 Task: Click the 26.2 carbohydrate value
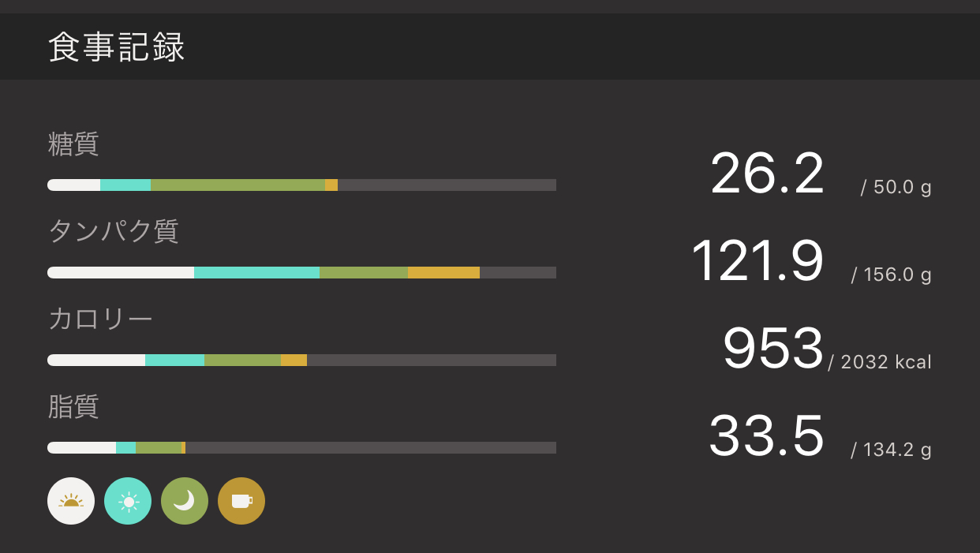[767, 174]
